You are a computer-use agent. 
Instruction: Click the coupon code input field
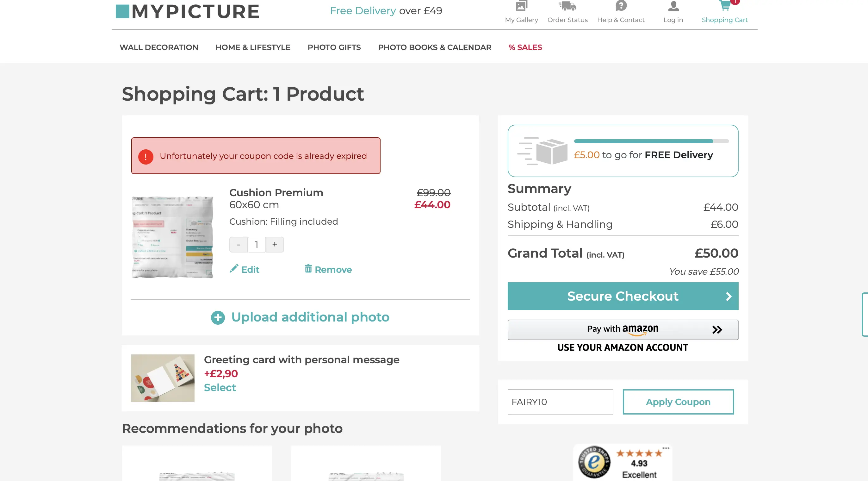560,402
